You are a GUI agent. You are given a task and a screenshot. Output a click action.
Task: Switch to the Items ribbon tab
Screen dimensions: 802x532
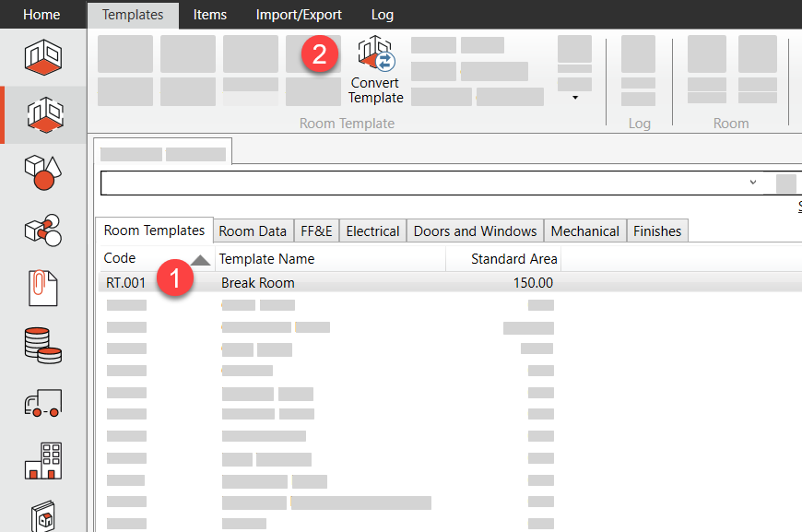(x=210, y=15)
